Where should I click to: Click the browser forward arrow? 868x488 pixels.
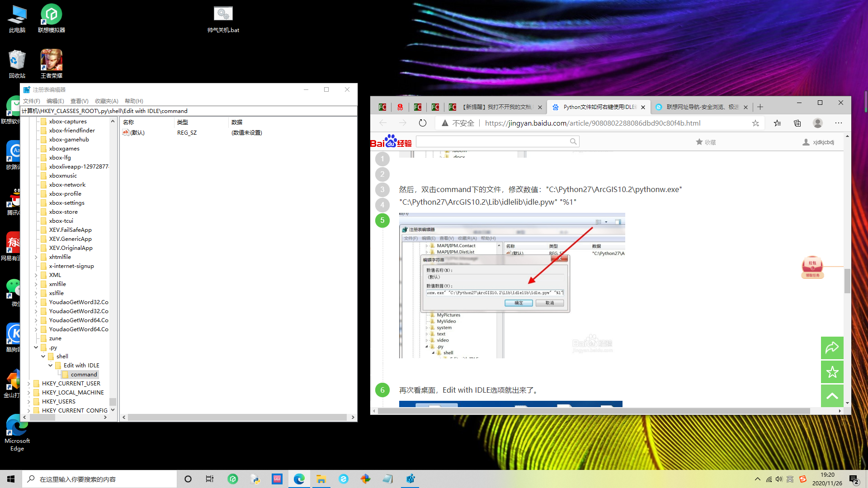click(x=402, y=123)
